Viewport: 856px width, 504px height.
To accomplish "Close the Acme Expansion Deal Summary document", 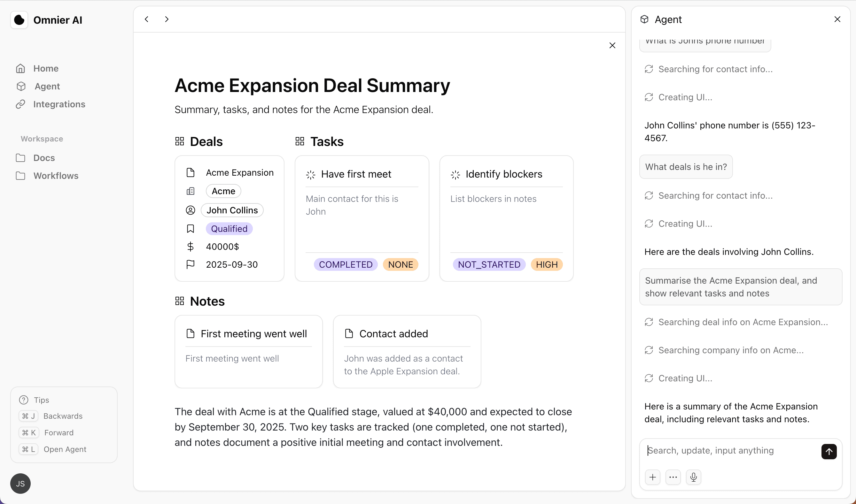I will (x=612, y=45).
